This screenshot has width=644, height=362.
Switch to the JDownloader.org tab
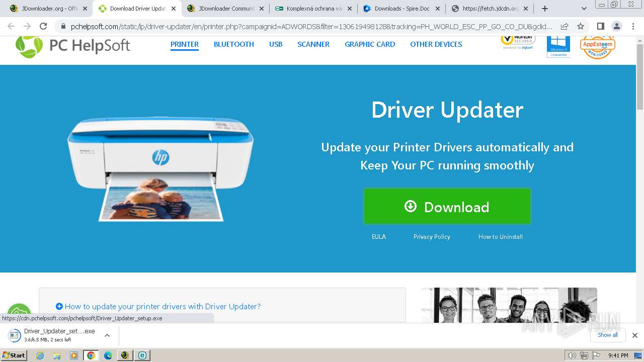(x=48, y=9)
